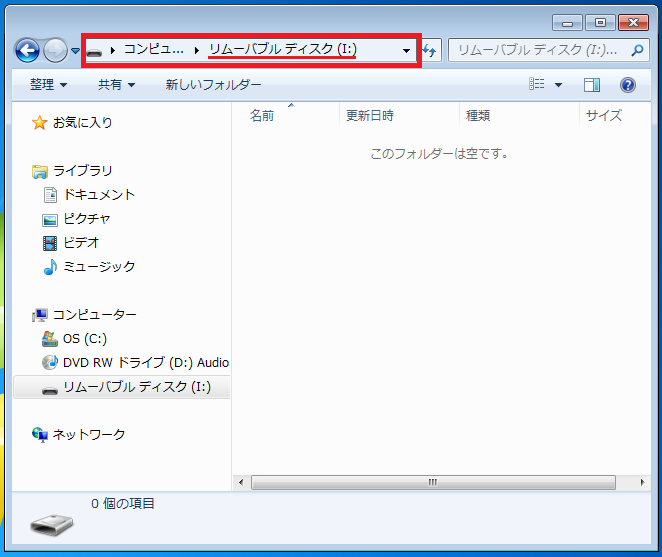Open DVD RW ドライブ (D:) Audio
The height and width of the screenshot is (557, 662).
click(146, 363)
